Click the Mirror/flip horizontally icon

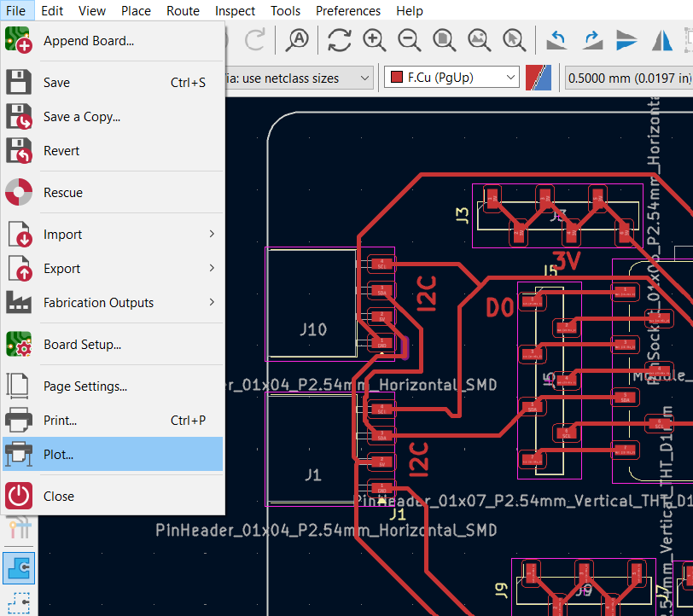tap(662, 39)
